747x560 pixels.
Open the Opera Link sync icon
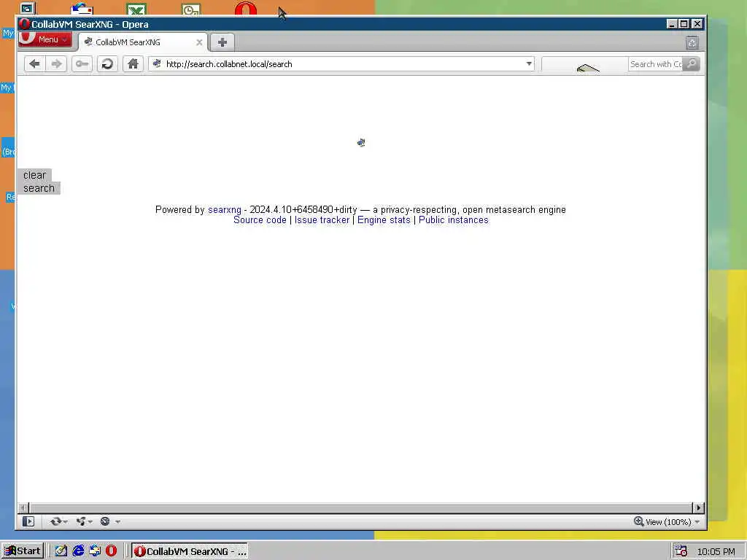click(x=55, y=521)
